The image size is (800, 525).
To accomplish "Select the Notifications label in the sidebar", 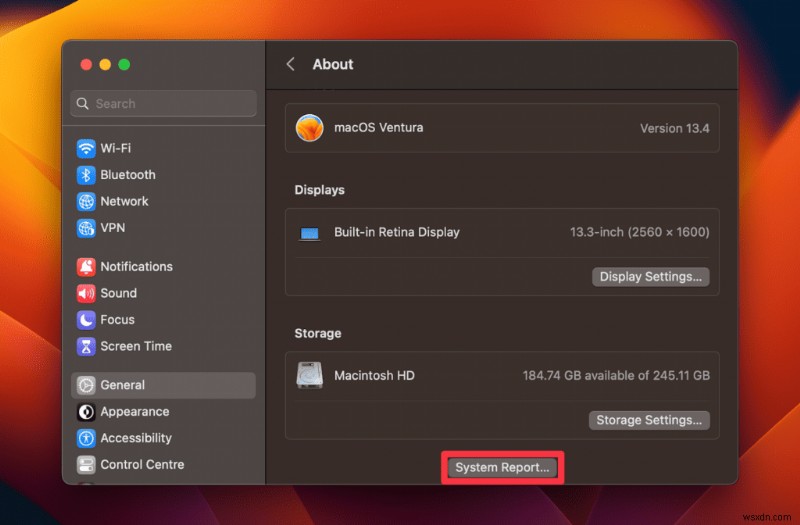I will click(136, 267).
